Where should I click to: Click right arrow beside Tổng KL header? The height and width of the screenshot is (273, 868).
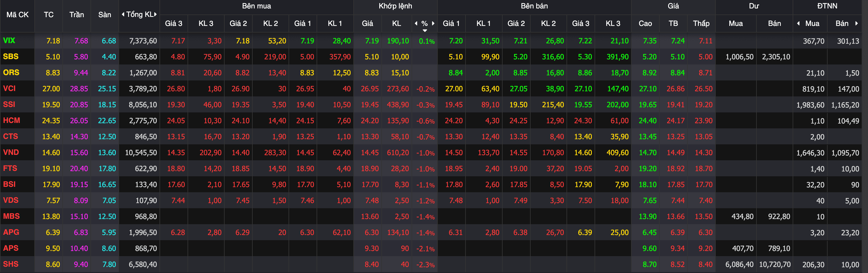[x=155, y=14]
